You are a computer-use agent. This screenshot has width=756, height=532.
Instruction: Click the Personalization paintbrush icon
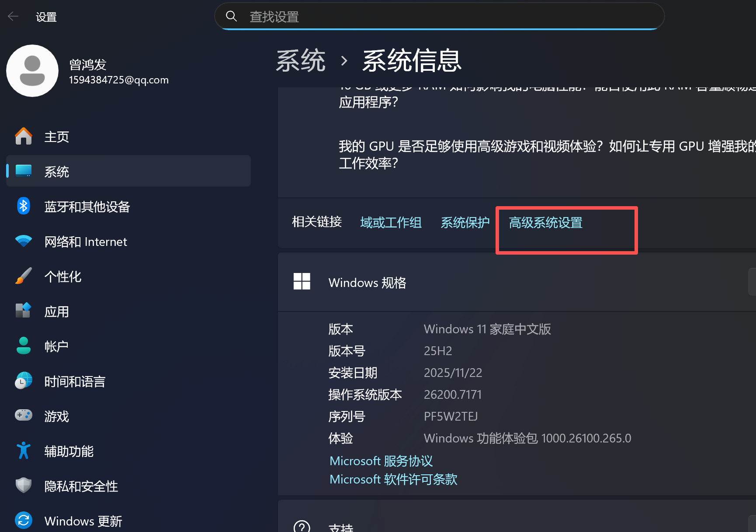tap(24, 276)
